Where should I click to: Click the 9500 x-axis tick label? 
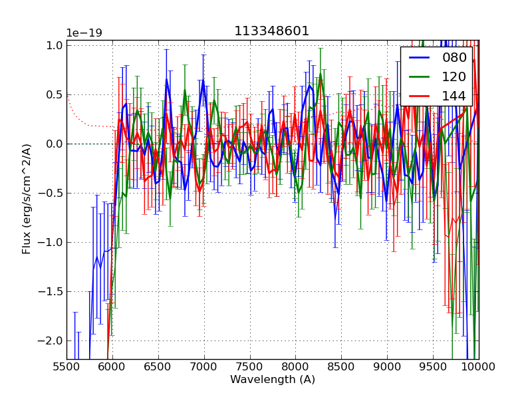[433, 366]
